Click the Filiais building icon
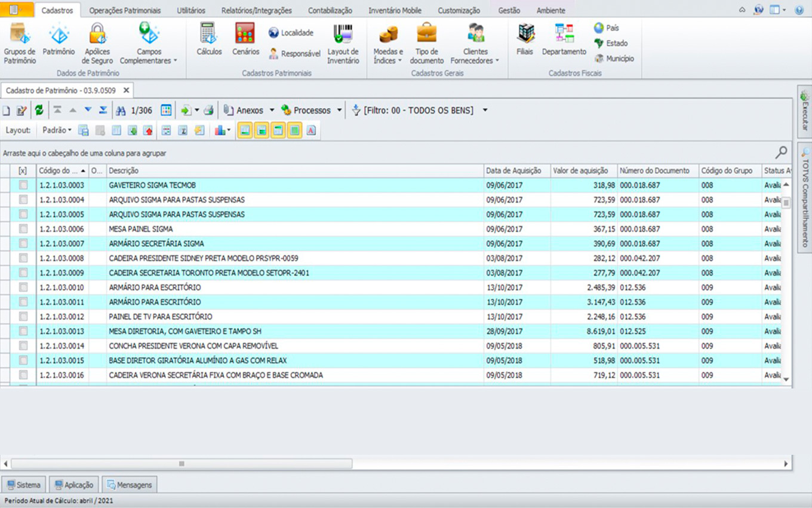This screenshot has height=508, width=812. tap(525, 35)
